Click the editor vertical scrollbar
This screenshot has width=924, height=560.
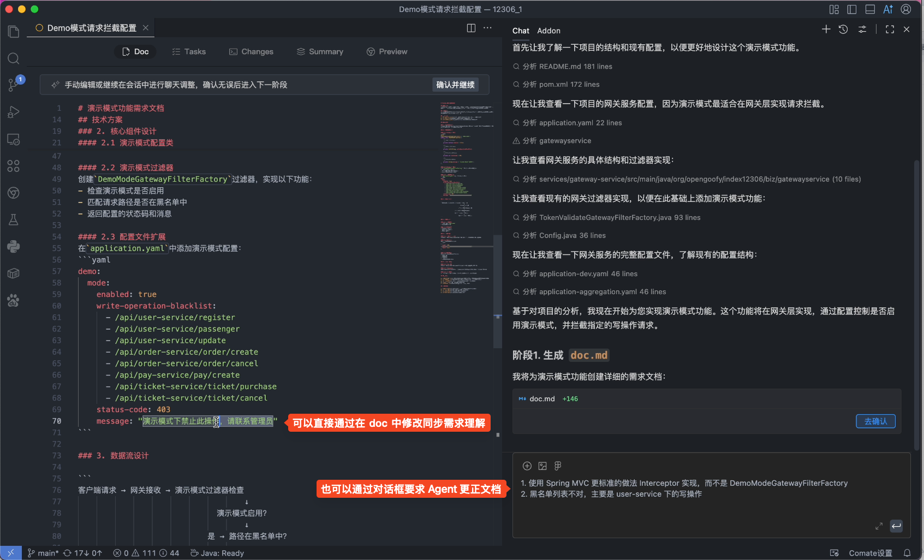point(498,291)
